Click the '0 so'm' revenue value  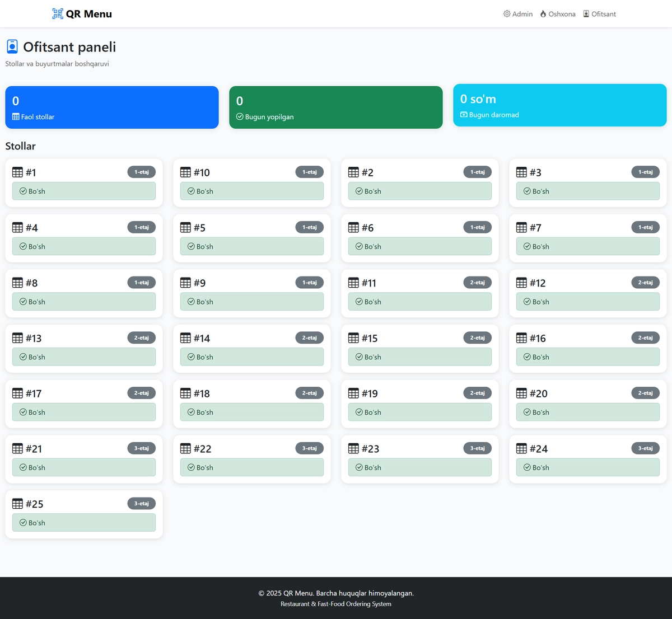[478, 99]
